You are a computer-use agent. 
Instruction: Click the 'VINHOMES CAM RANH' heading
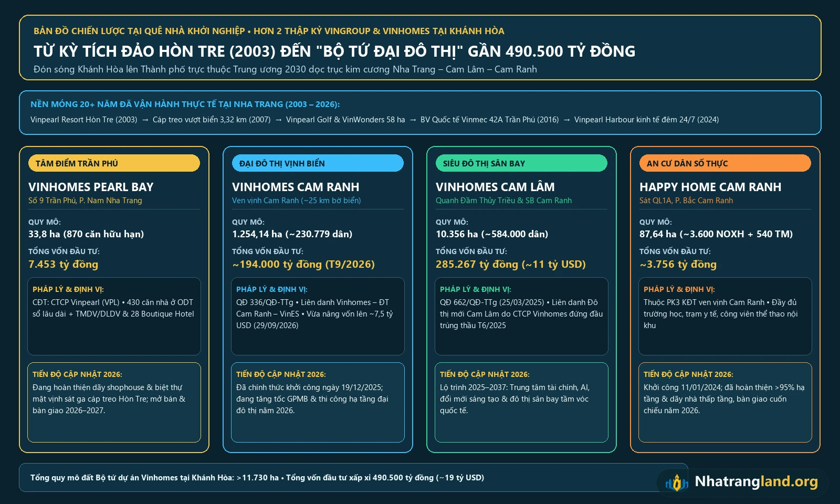pos(296,187)
